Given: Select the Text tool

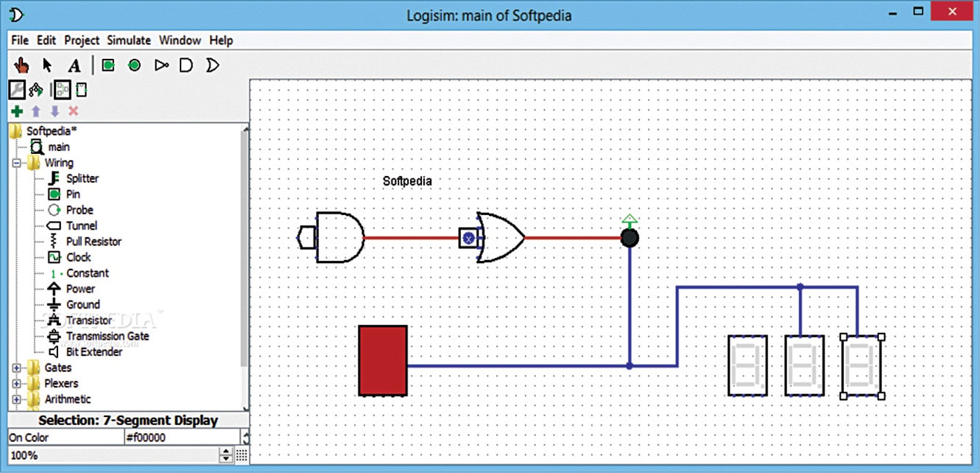Looking at the screenshot, I should [x=74, y=65].
